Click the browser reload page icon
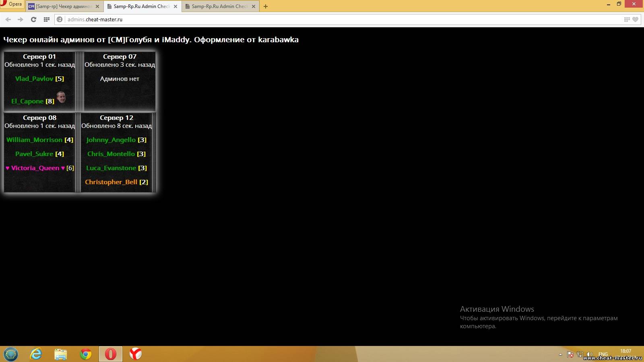The width and height of the screenshot is (644, 362). [x=33, y=19]
